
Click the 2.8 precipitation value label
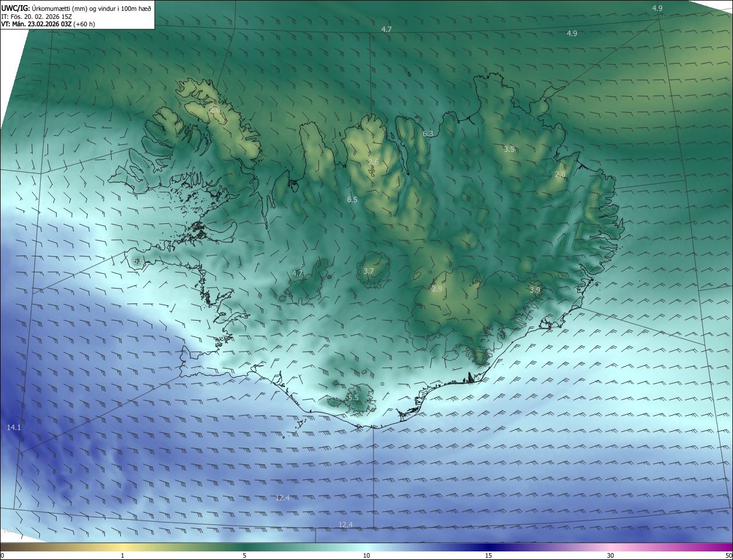[x=560, y=174]
